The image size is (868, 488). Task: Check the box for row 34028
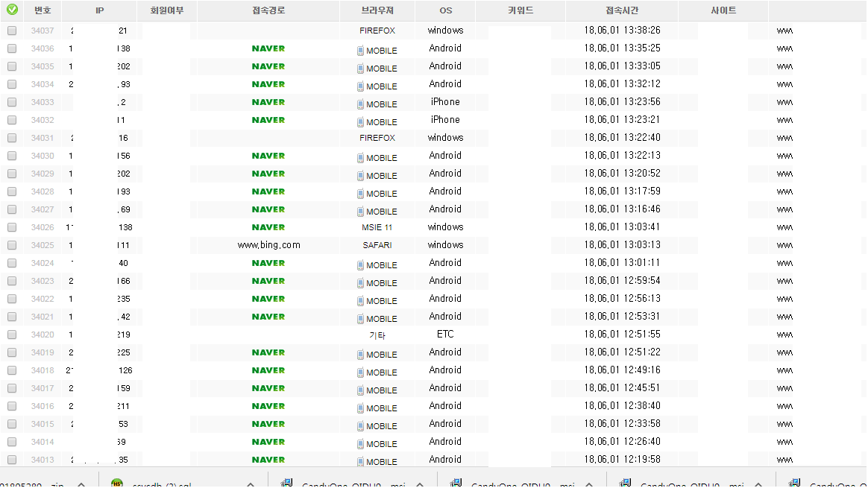point(12,192)
